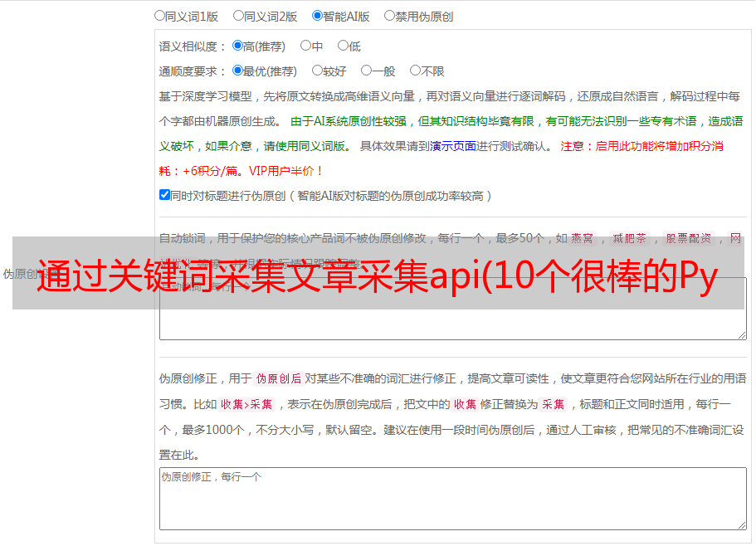Select the 同义词2版 radio option
The image size is (756, 546).
pos(238,15)
